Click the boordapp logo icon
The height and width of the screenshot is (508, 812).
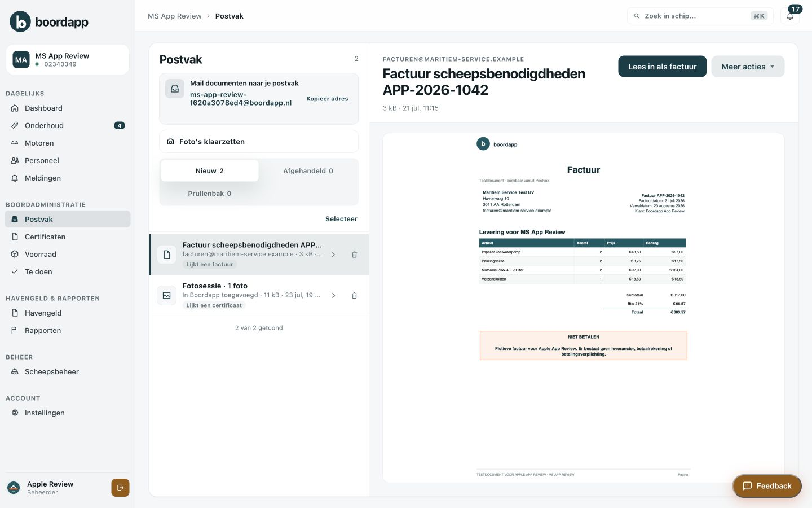point(20,21)
